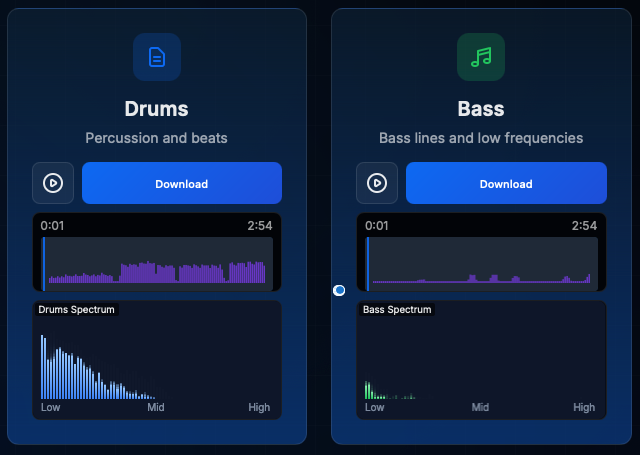The width and height of the screenshot is (640, 455).
Task: Seek within the Bass waveform timeline
Action: (482, 264)
